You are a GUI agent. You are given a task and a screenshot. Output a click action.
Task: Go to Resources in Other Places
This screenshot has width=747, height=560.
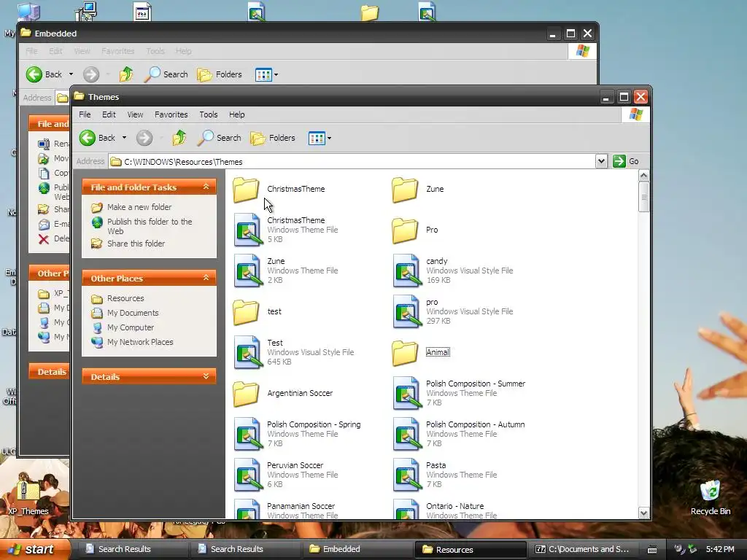125,298
